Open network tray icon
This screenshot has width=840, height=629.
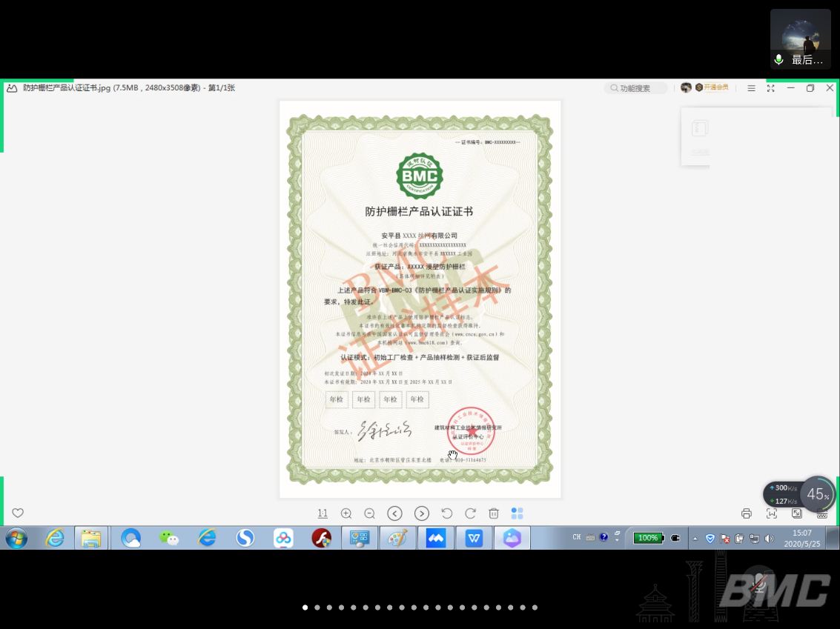[x=754, y=539]
